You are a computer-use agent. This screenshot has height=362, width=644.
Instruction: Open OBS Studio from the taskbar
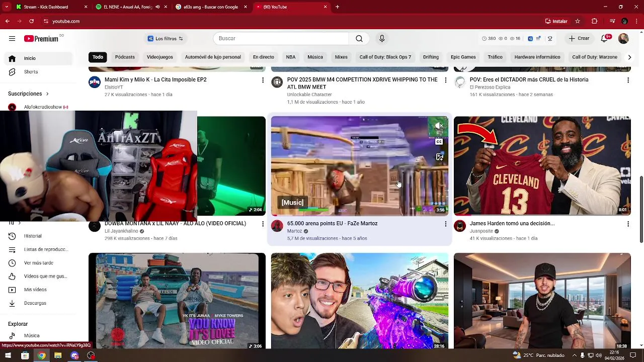91,355
